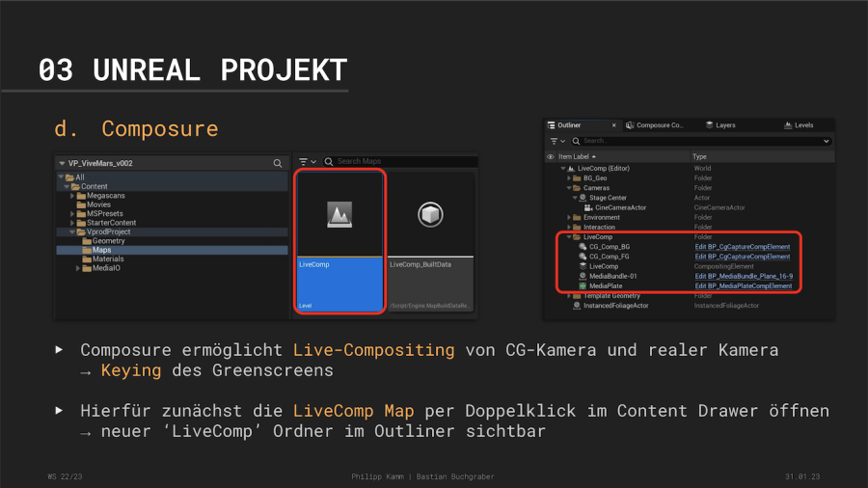The height and width of the screenshot is (488, 868).
Task: Click the CG_Comp_BG element icon
Action: click(583, 247)
